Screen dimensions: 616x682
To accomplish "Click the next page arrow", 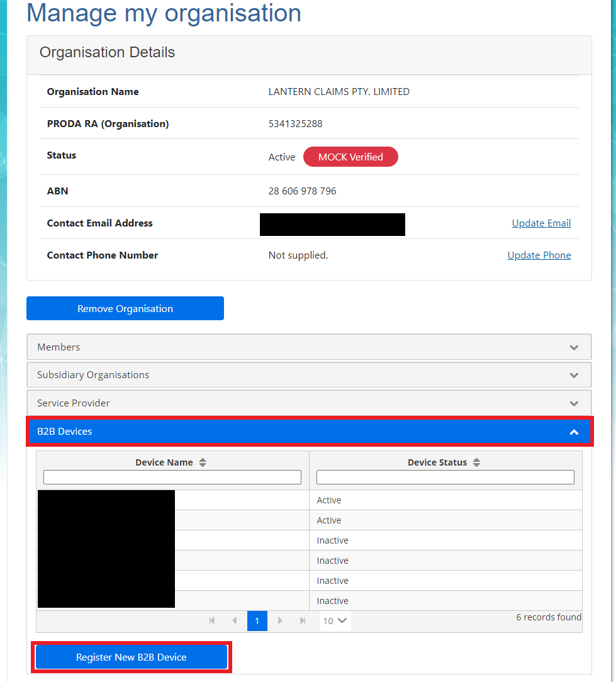I will pyautogui.click(x=280, y=620).
